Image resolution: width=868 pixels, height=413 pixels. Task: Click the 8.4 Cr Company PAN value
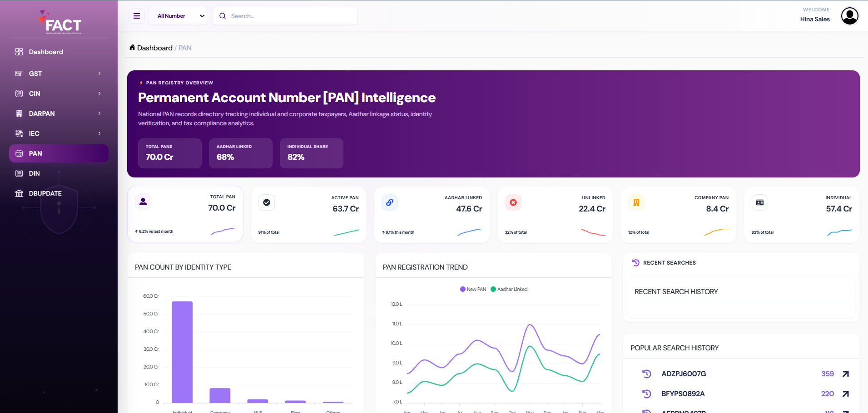[717, 209]
